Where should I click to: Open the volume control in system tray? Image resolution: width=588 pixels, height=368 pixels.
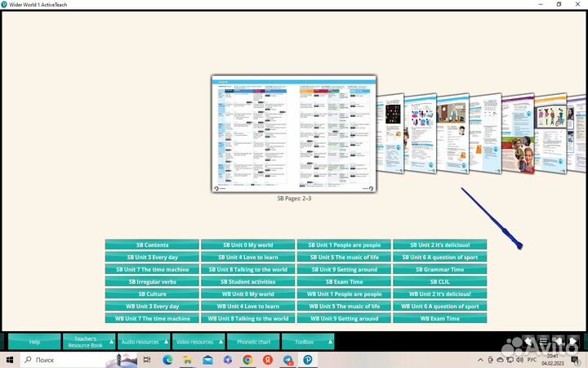point(519,360)
